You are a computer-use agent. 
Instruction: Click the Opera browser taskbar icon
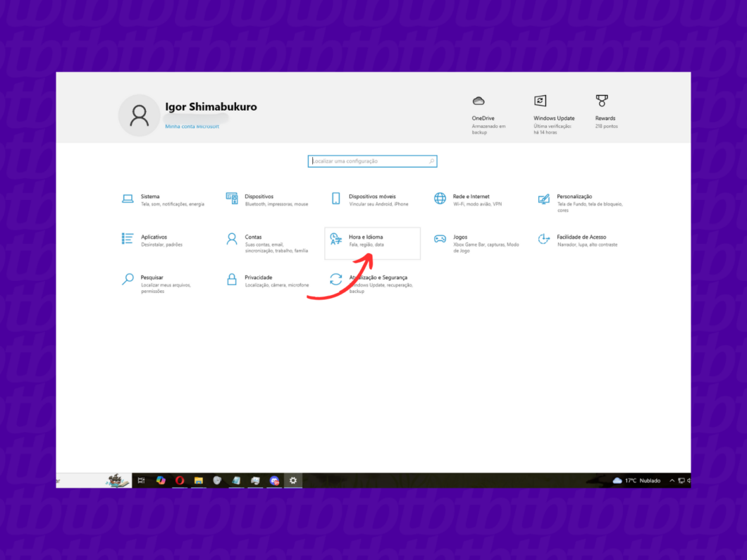point(180,480)
